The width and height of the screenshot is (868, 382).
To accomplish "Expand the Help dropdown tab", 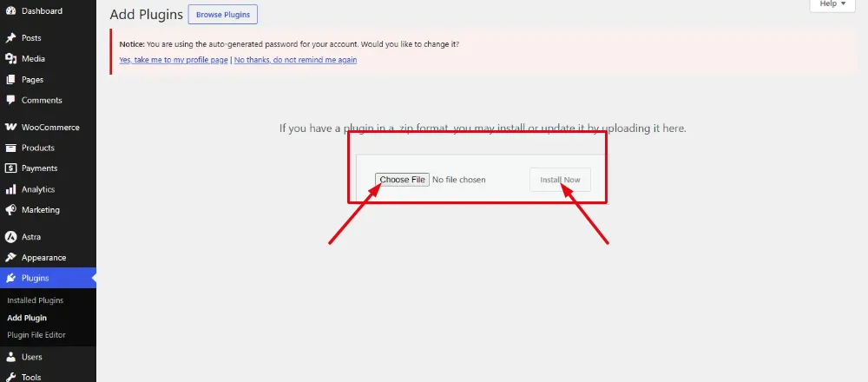I will click(x=832, y=4).
